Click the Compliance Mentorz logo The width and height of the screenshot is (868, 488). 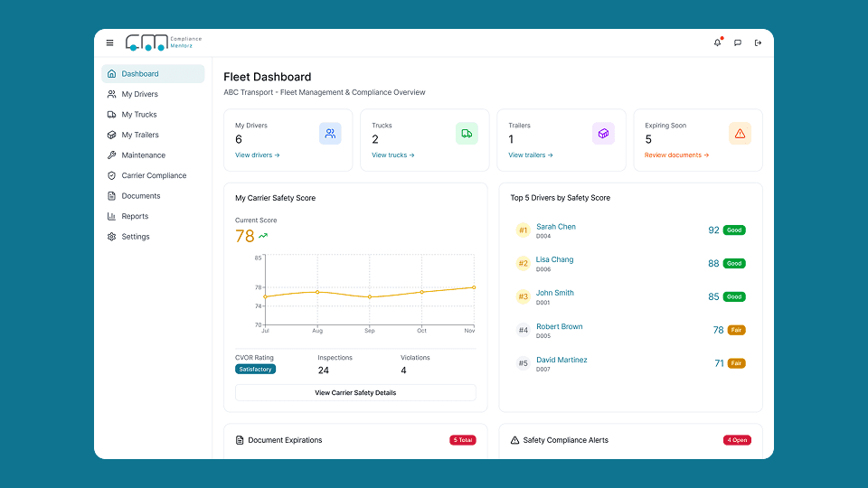(x=164, y=42)
